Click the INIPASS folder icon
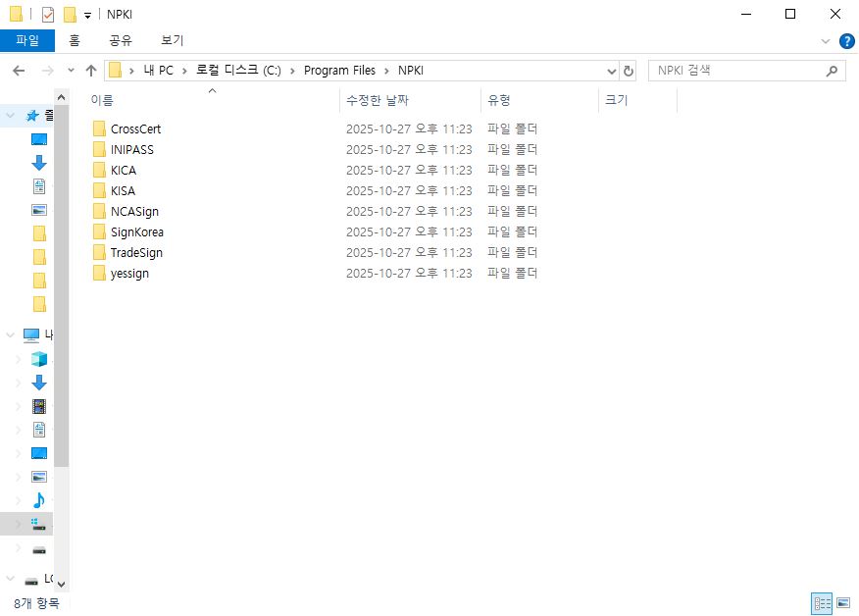This screenshot has height=616, width=859. [x=99, y=149]
